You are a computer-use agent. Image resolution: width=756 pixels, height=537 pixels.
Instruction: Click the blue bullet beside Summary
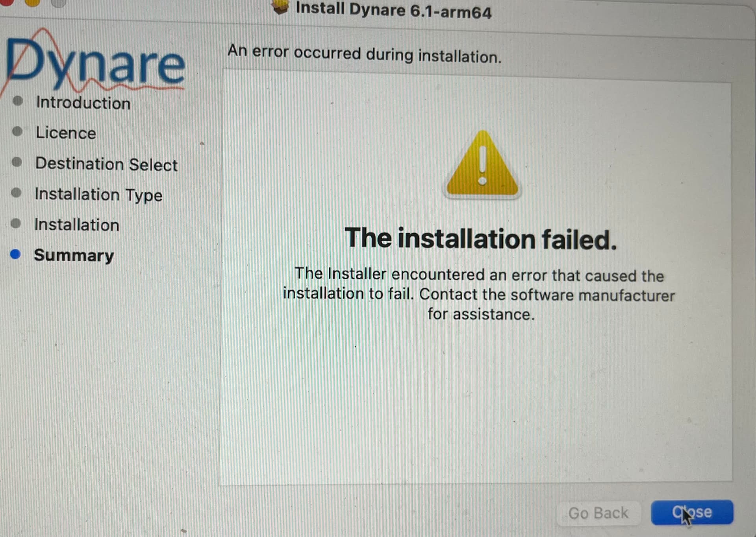pyautogui.click(x=15, y=254)
